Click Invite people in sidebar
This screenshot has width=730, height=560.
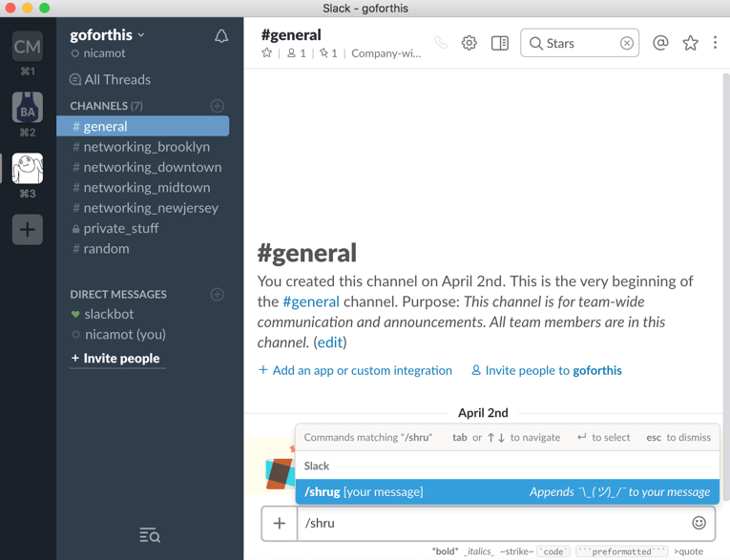115,359
